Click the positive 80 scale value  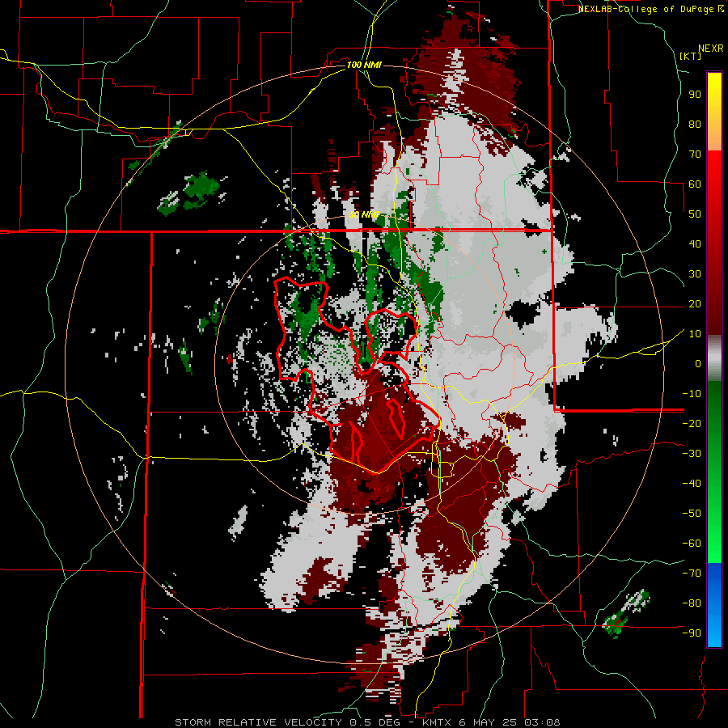pyautogui.click(x=695, y=124)
